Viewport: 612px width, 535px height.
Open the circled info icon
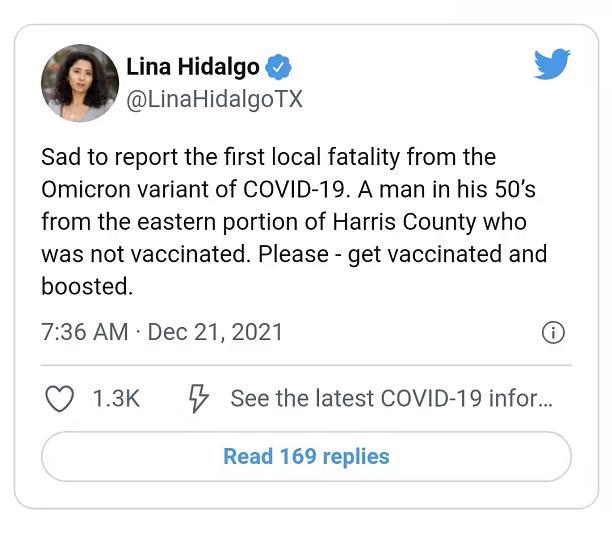(553, 333)
